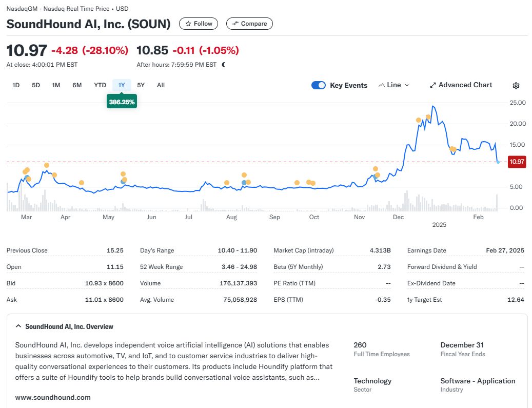Click the EPS (TTM) value -0.35
The height and width of the screenshot is (408, 532).
click(383, 300)
